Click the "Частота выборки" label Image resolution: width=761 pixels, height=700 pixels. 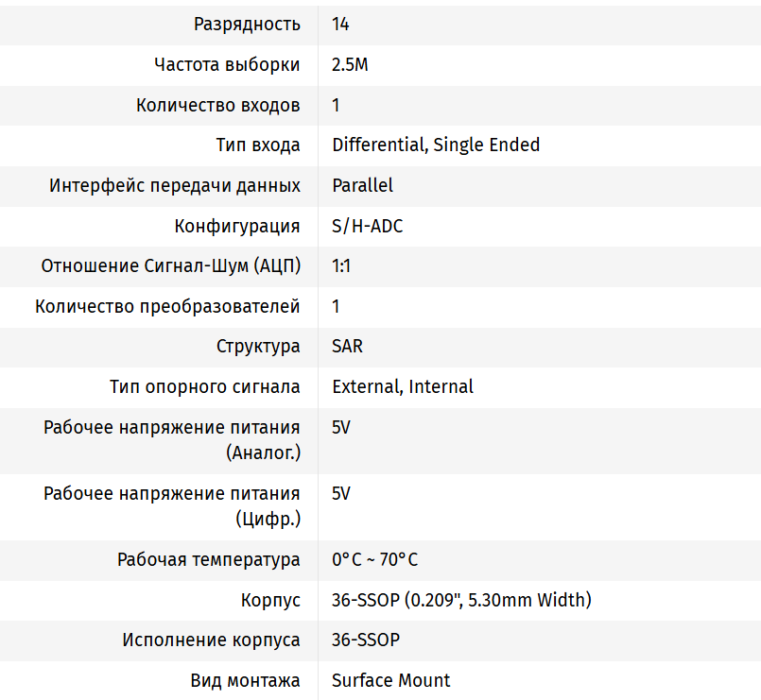[227, 65]
